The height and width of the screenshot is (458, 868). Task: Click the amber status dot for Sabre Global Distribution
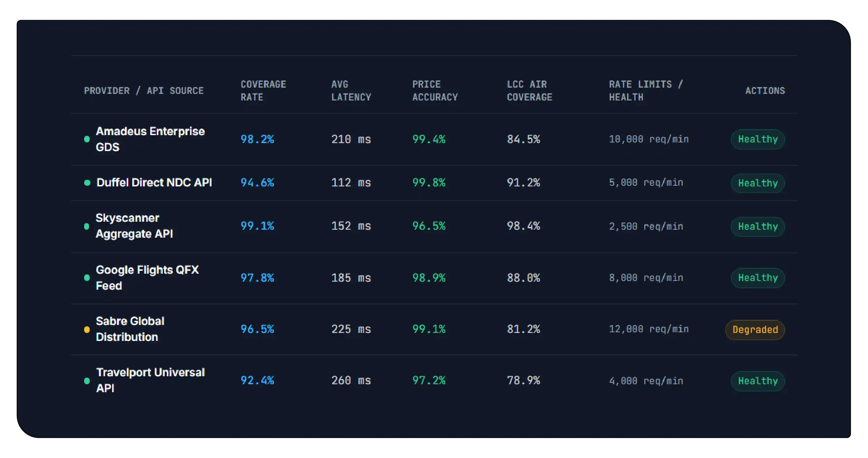point(87,329)
